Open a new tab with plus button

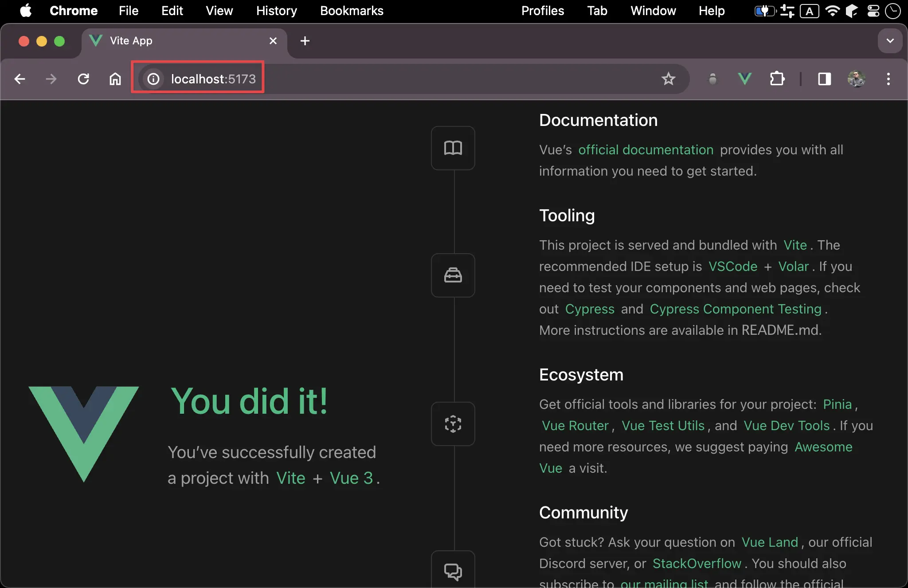pyautogui.click(x=305, y=41)
